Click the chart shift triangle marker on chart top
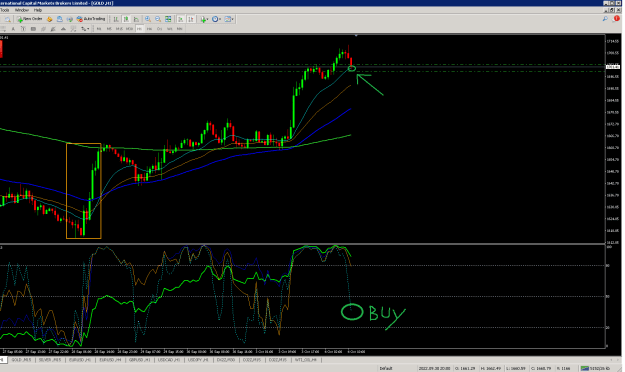Image resolution: width=625 pixels, height=372 pixels. [356, 36]
